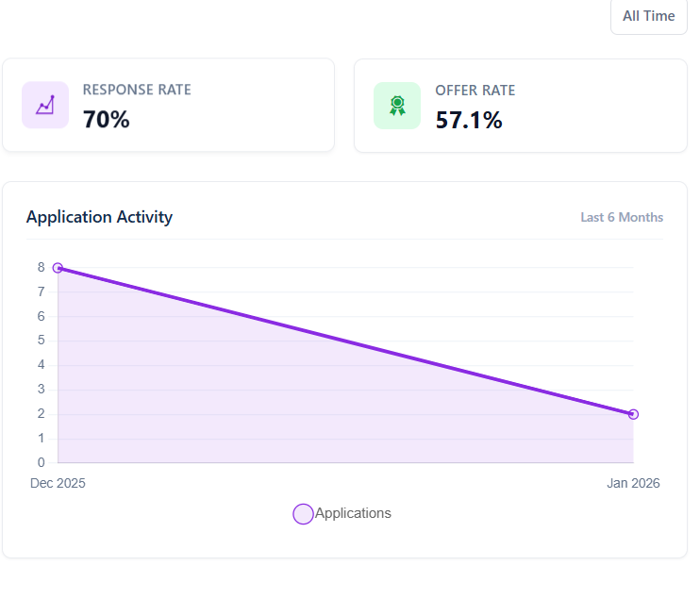Viewport: 700px width, 599px height.
Task: Open the All Time filter dropdown
Action: tap(648, 16)
